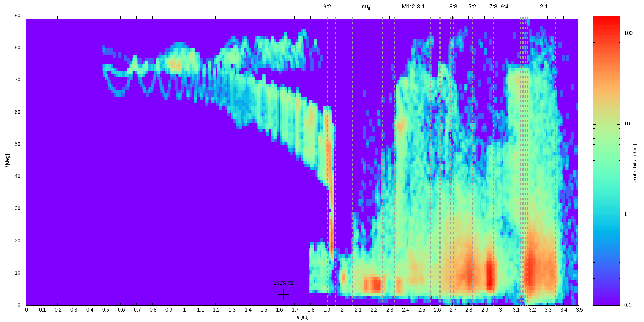Screen dimensions: 644x322
Task: Click the 'i [deg]' y-axis title
Action: click(7, 160)
